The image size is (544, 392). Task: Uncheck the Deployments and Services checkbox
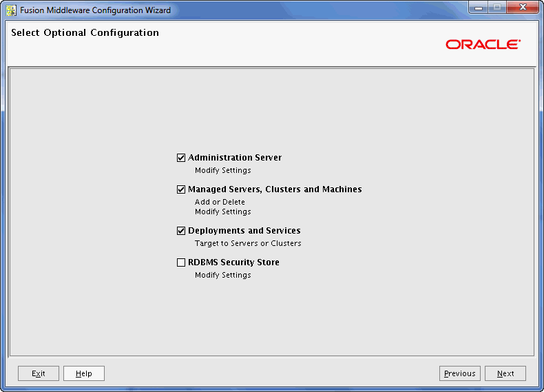(x=181, y=231)
